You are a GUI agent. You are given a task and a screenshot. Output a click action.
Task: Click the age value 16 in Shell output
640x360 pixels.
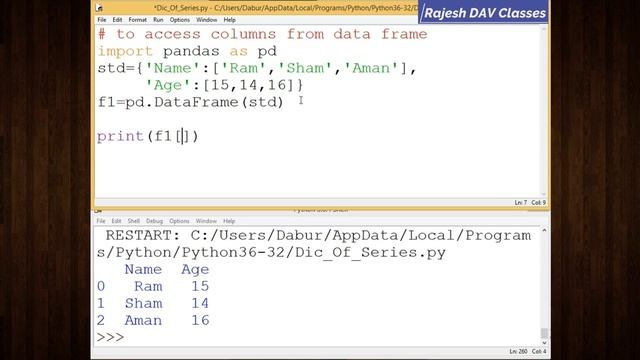tap(200, 320)
